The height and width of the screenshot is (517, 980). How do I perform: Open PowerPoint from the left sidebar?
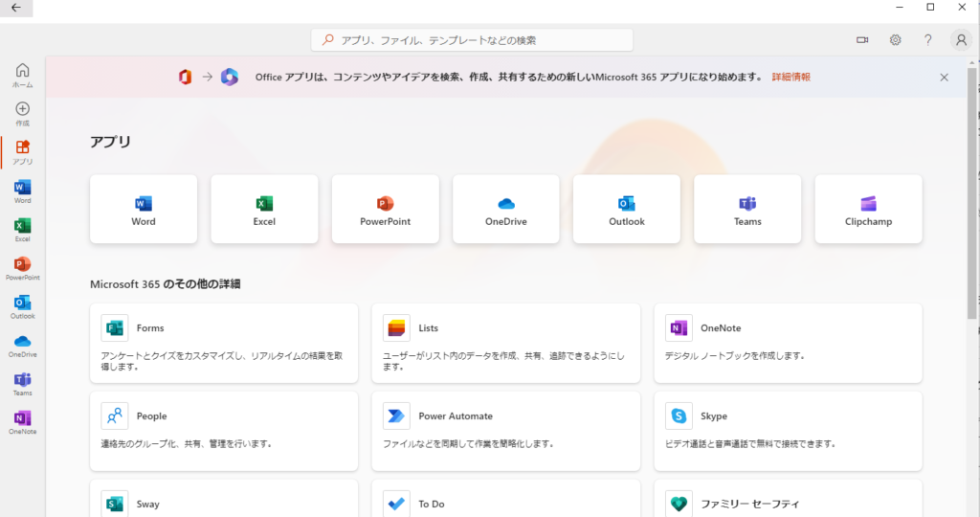pyautogui.click(x=23, y=268)
